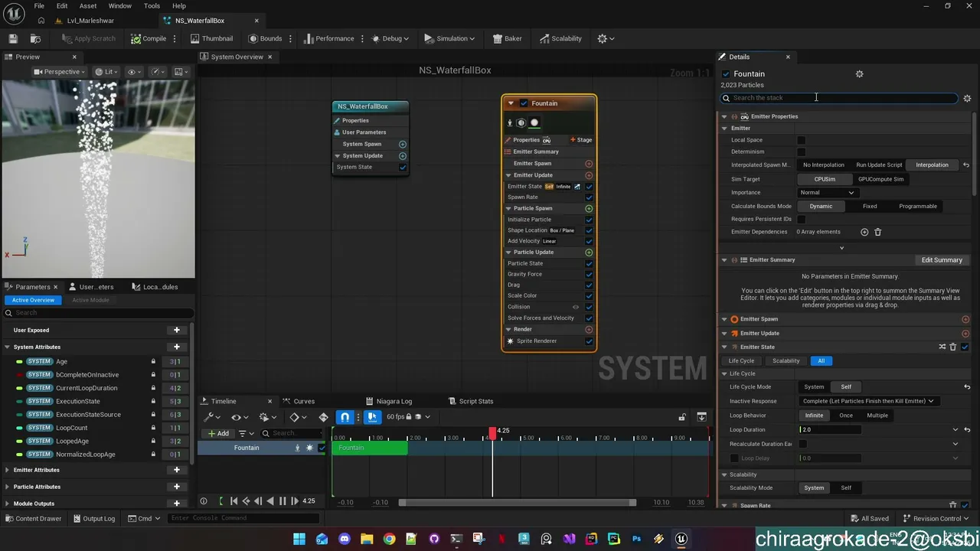Open Details panel settings gear
980x551 pixels.
(x=967, y=98)
